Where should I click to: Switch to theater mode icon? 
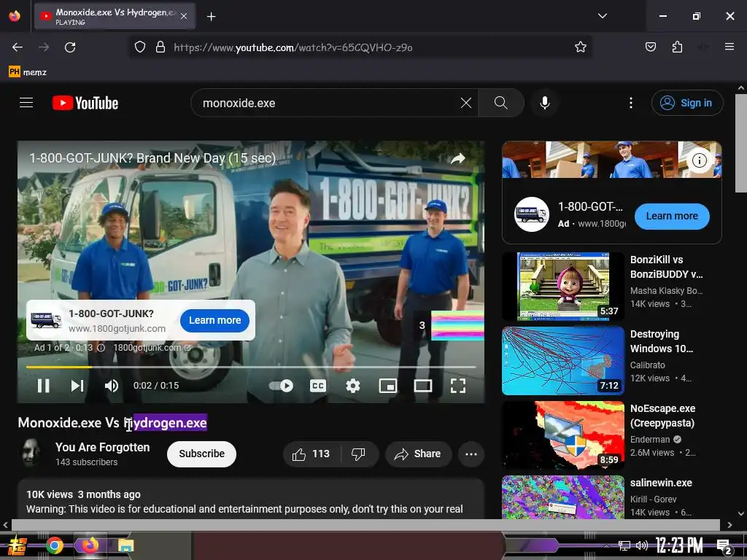pos(423,386)
